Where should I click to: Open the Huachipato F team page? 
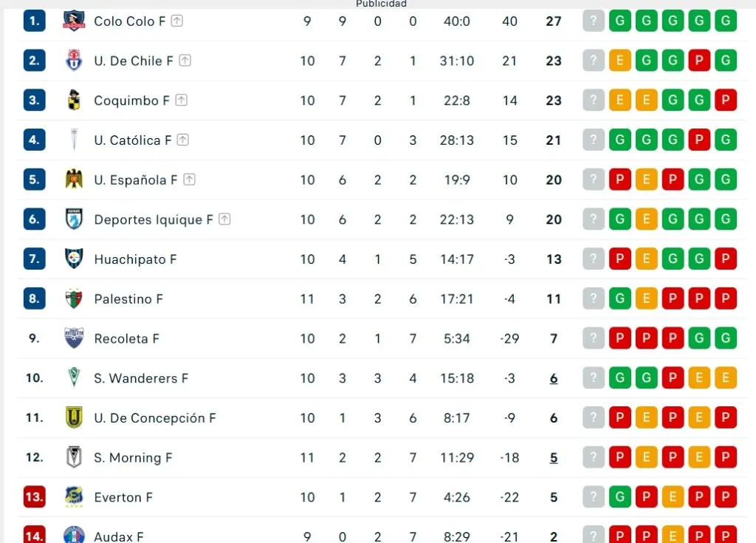135,259
